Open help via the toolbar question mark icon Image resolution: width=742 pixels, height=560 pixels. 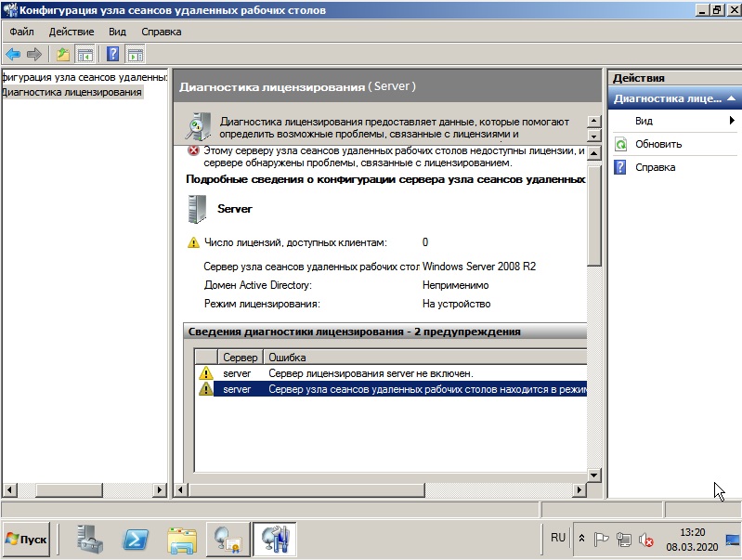(x=112, y=55)
